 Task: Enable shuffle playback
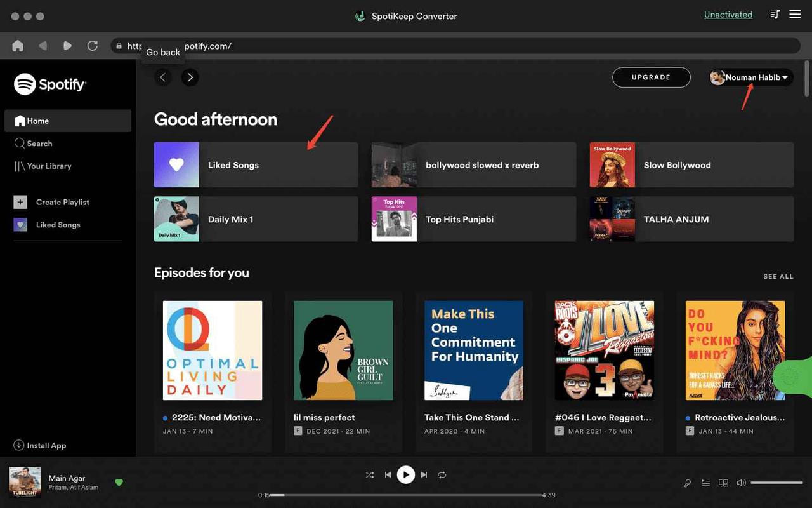pos(370,474)
